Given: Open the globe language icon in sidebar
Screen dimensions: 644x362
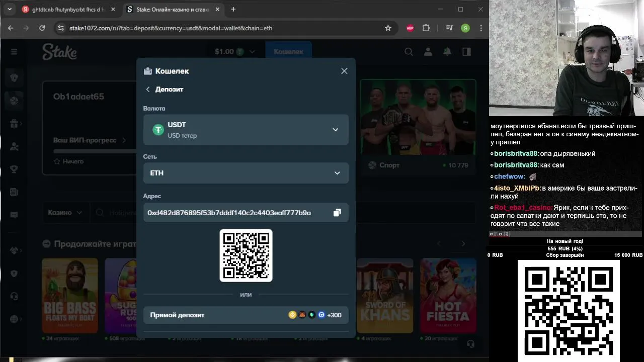Looking at the screenshot, I should 14,319.
